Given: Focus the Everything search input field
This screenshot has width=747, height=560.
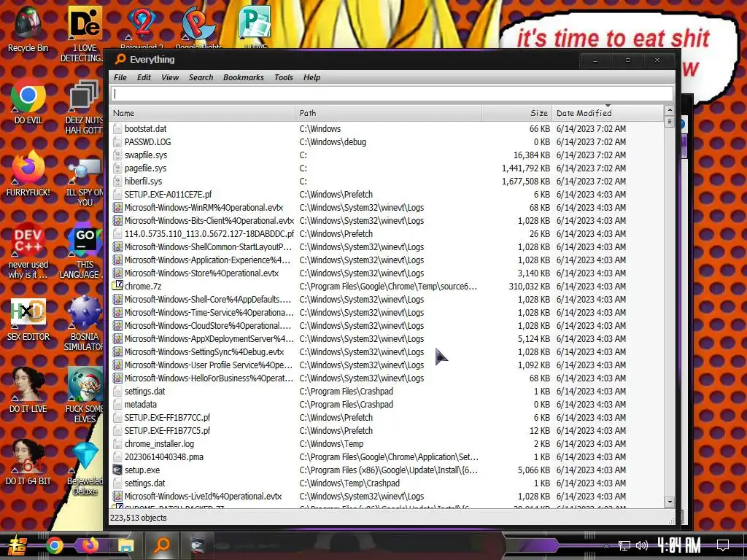Looking at the screenshot, I should pos(392,94).
